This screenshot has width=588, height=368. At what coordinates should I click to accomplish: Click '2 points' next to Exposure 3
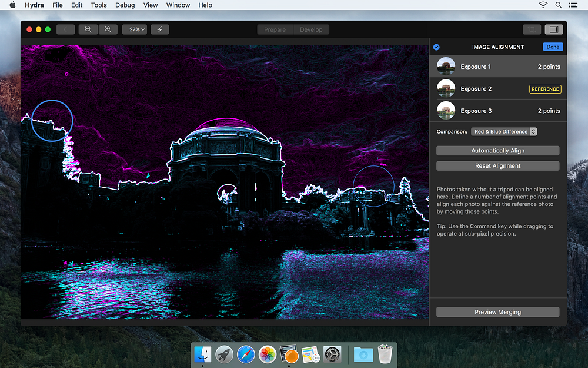(549, 111)
